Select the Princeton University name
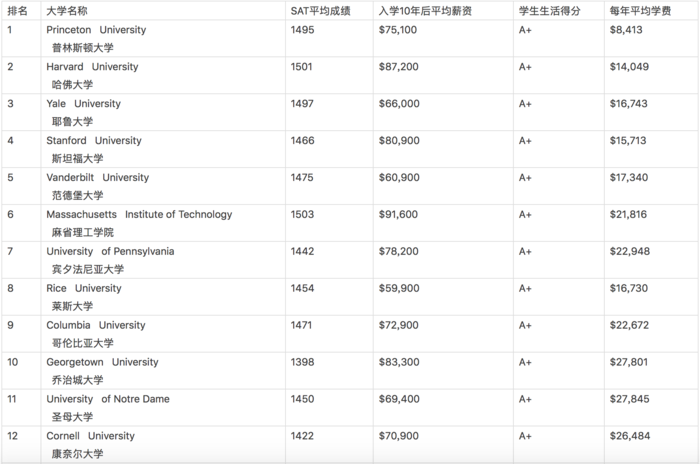The image size is (700, 464). (96, 30)
